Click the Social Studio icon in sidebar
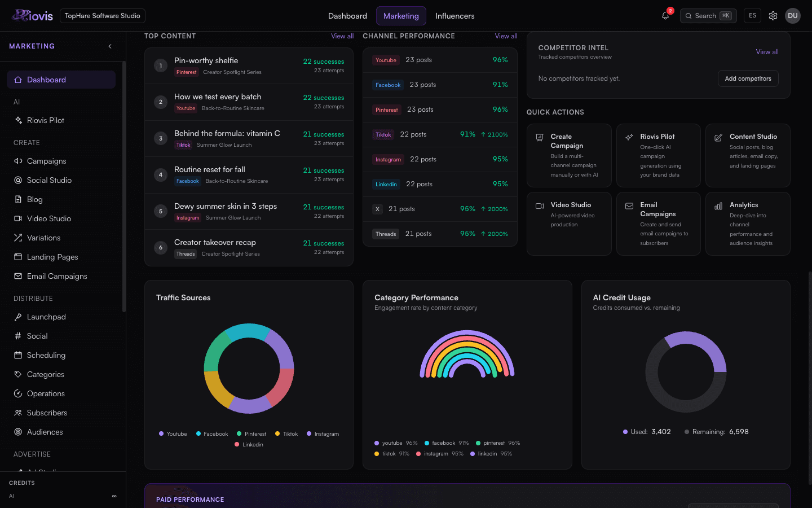 pyautogui.click(x=18, y=180)
